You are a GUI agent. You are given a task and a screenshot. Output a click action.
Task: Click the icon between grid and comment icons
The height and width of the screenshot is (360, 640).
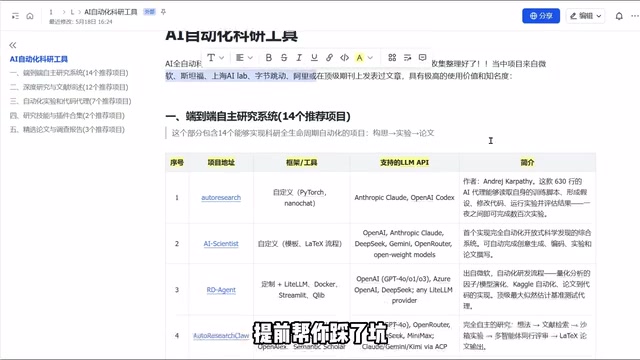(407, 58)
